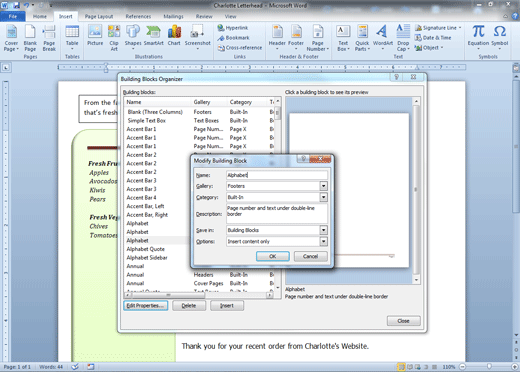520x372 pixels.
Task: Open Quick Parts menu
Action: point(362,38)
